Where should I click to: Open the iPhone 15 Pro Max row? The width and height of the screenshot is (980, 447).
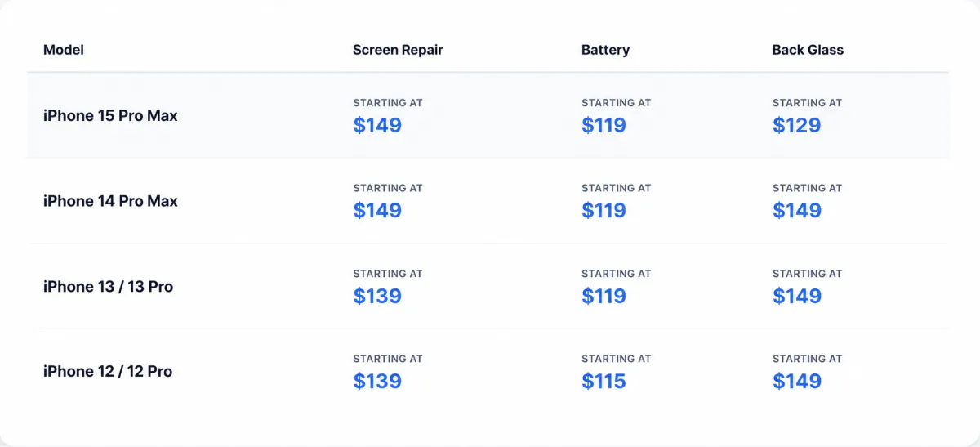pos(488,115)
